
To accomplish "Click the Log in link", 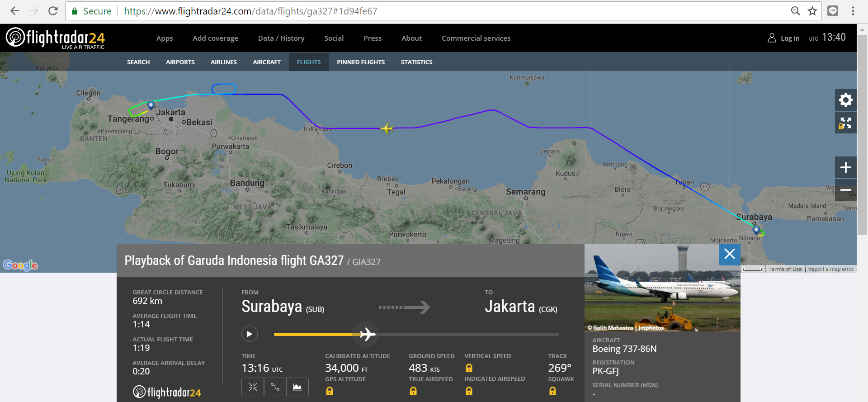I will [790, 38].
